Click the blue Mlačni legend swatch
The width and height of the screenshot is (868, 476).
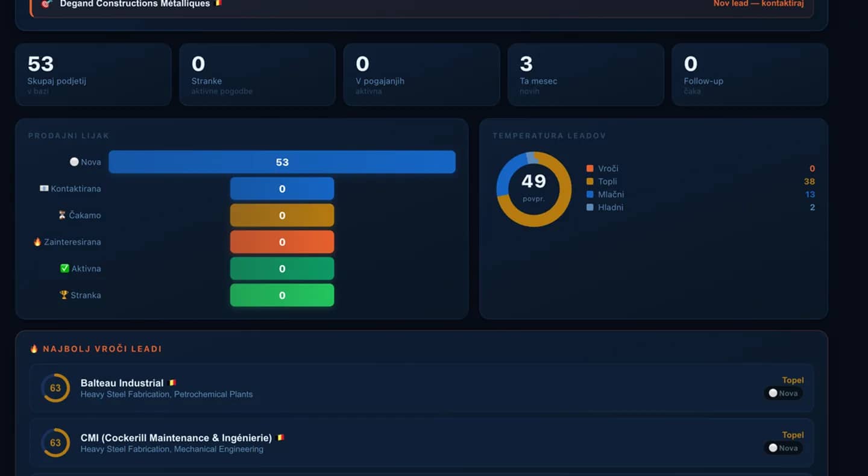click(x=590, y=195)
